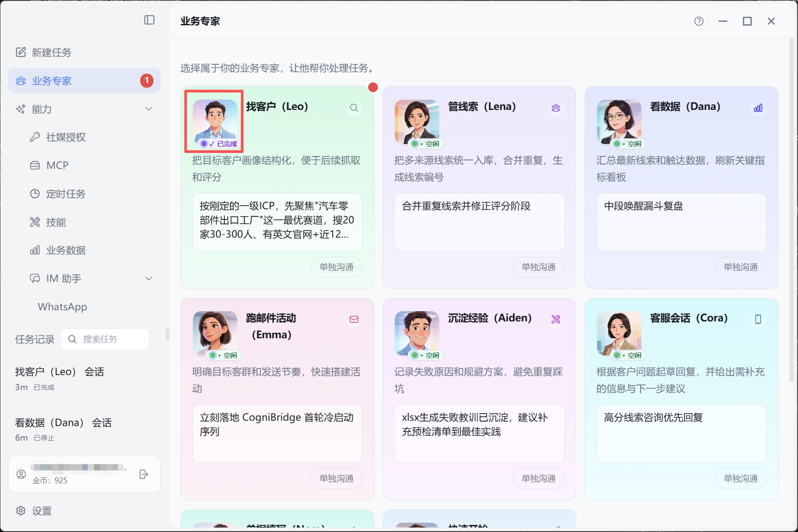
Task: Click the settings gear icon
Action: 21,511
